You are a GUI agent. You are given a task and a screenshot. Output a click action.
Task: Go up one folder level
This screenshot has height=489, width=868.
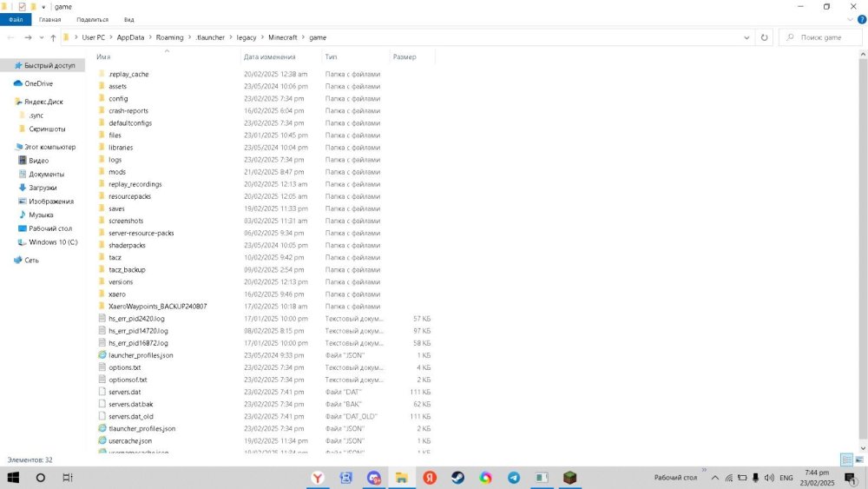tap(53, 37)
